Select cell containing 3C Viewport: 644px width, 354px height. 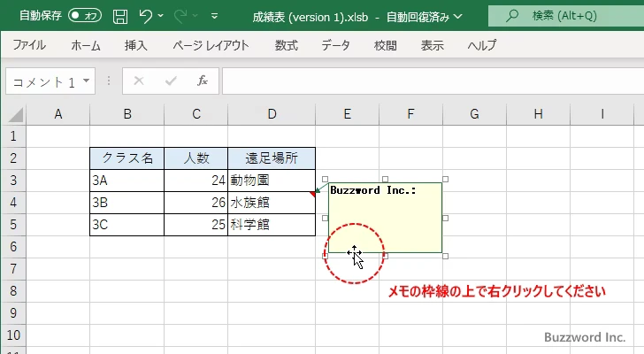(126, 225)
